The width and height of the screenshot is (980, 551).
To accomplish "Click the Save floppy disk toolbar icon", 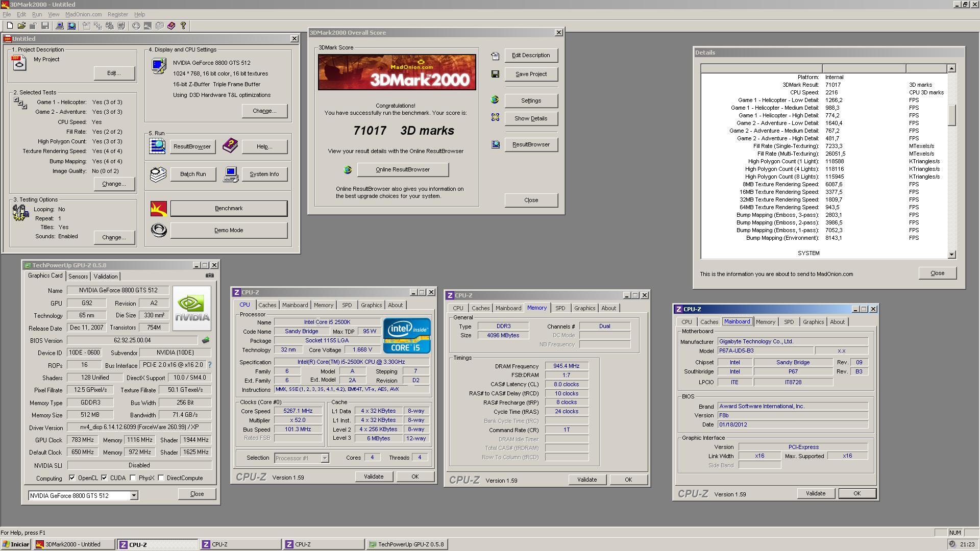I will 45,26.
